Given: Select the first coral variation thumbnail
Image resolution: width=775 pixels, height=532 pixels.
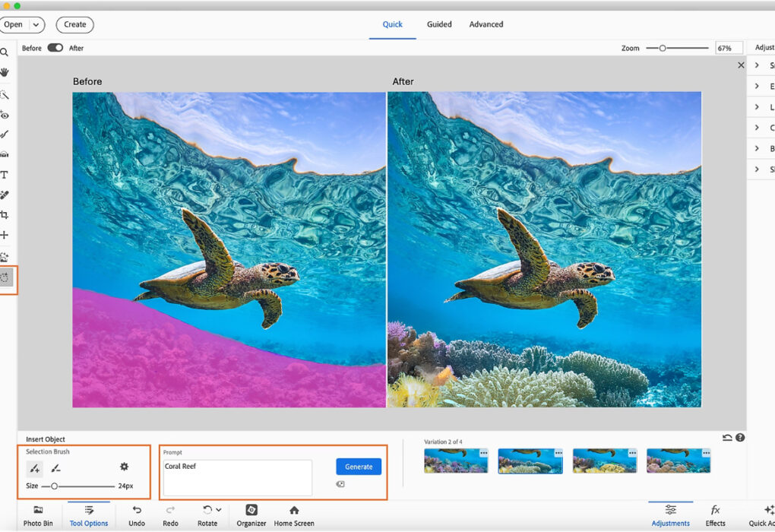Looking at the screenshot, I should point(456,461).
